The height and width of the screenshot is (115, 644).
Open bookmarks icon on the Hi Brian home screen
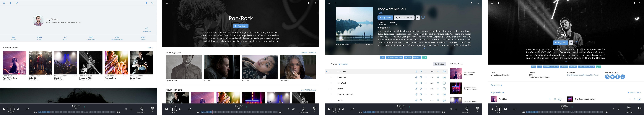point(146,3)
